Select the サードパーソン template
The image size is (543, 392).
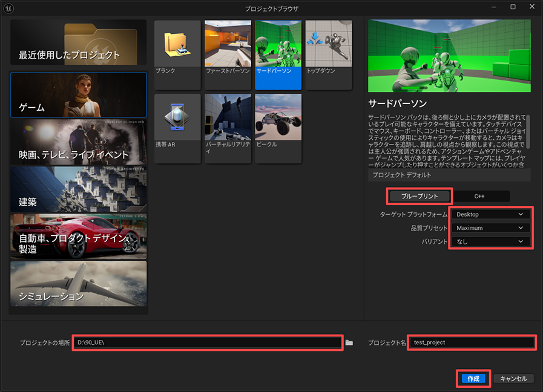tap(278, 54)
